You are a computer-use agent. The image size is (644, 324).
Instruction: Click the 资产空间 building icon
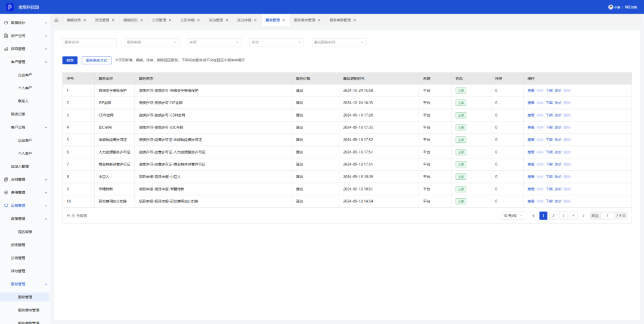[6, 36]
